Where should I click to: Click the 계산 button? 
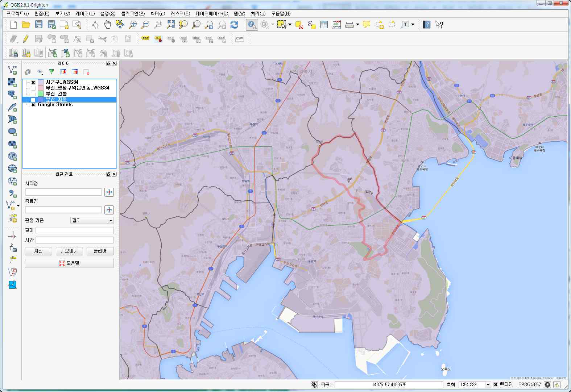pos(38,251)
